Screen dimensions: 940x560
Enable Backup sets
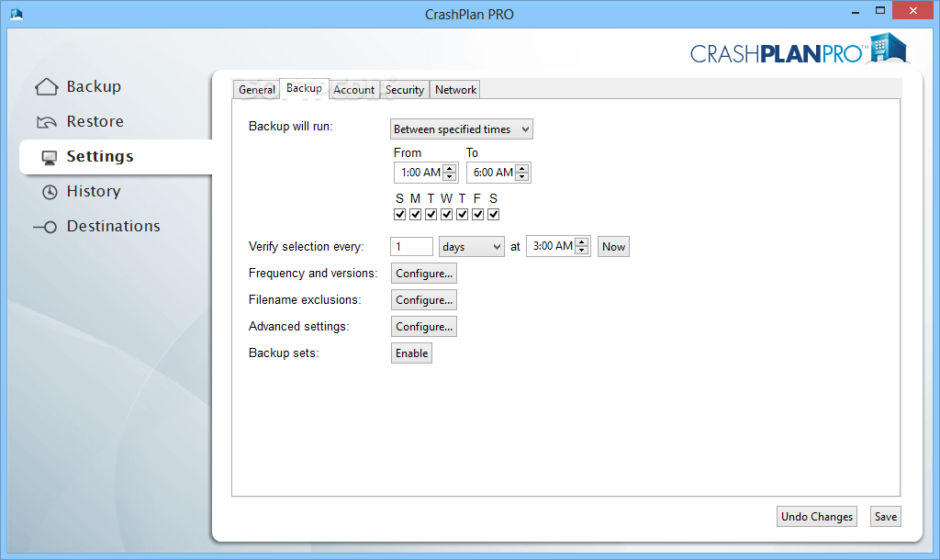(x=411, y=353)
